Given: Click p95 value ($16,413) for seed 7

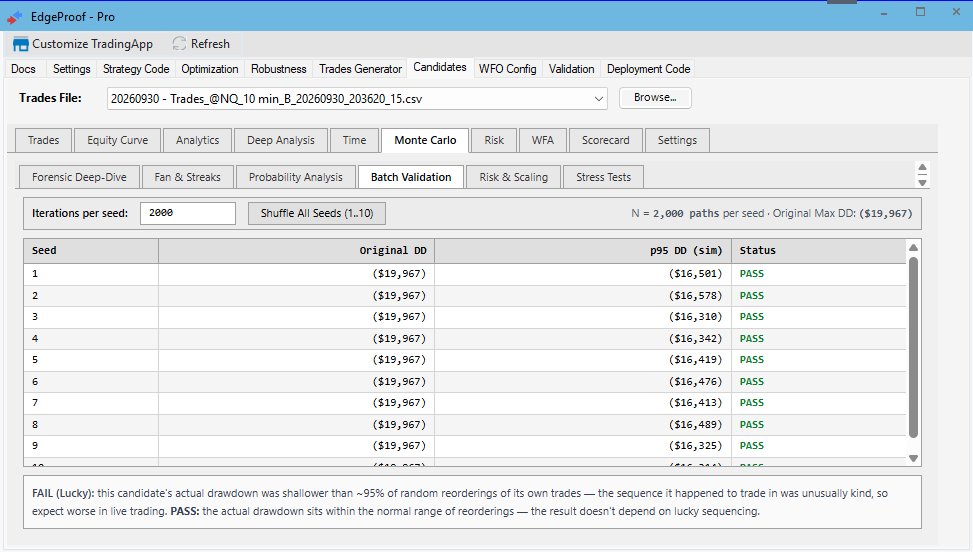Looking at the screenshot, I should tap(695, 403).
